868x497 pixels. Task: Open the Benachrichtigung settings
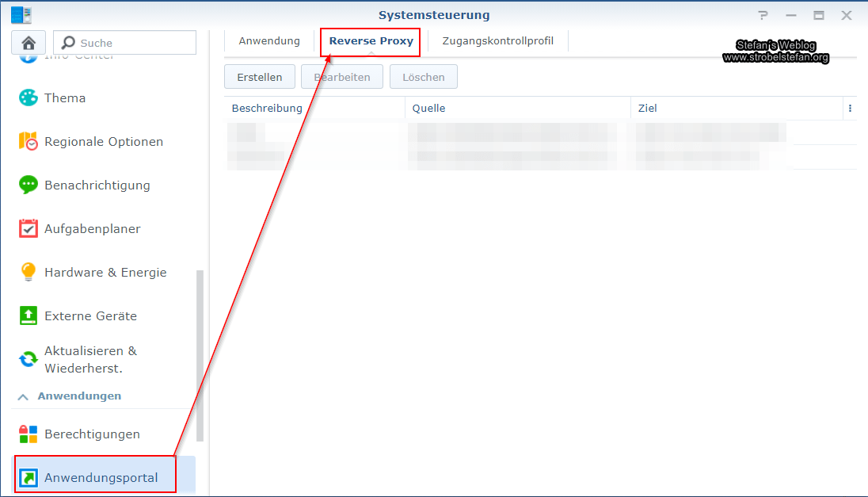[97, 185]
